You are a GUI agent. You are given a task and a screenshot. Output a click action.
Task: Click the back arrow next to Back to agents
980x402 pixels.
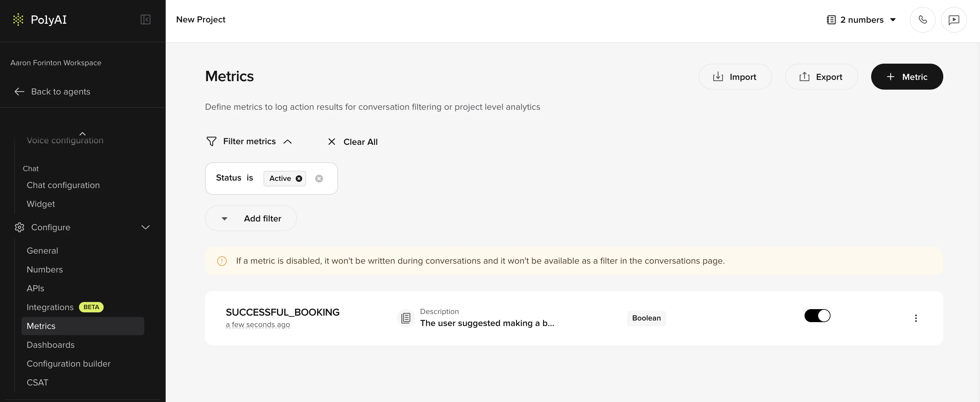pos(19,92)
